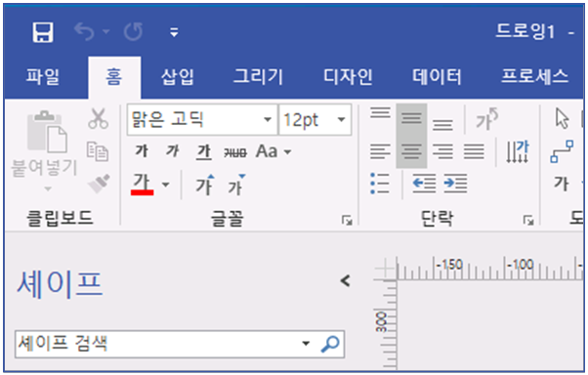Toggle underline 가 formatting

[204, 152]
